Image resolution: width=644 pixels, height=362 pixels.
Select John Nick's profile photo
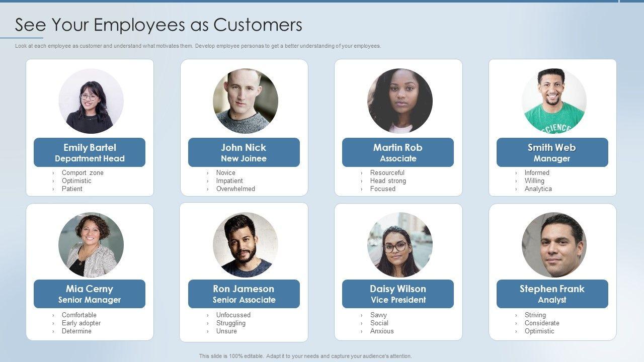(x=246, y=101)
